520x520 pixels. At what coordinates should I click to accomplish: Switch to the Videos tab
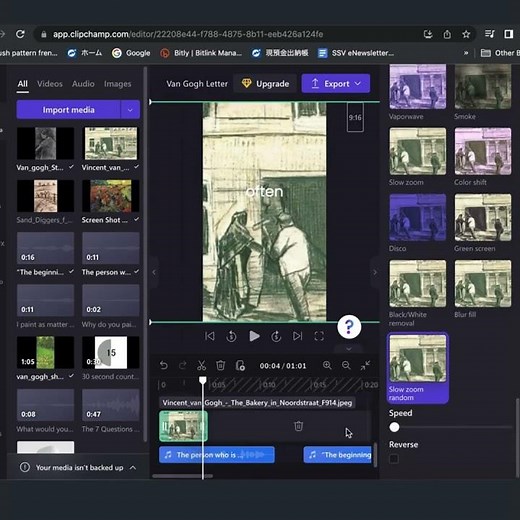(50, 84)
